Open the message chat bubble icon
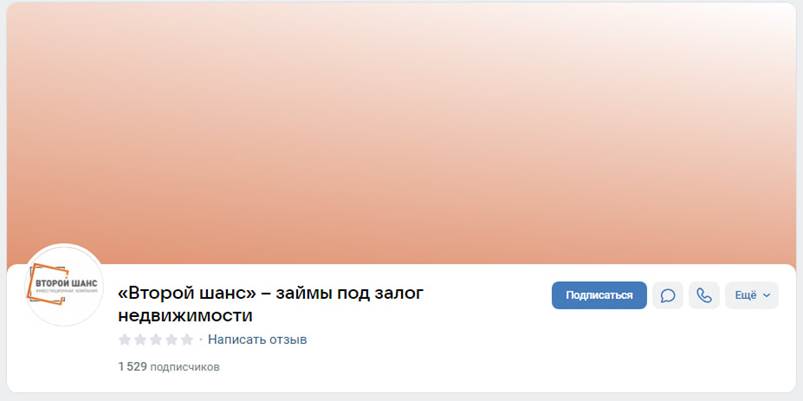Image resolution: width=803 pixels, height=401 pixels. click(667, 296)
